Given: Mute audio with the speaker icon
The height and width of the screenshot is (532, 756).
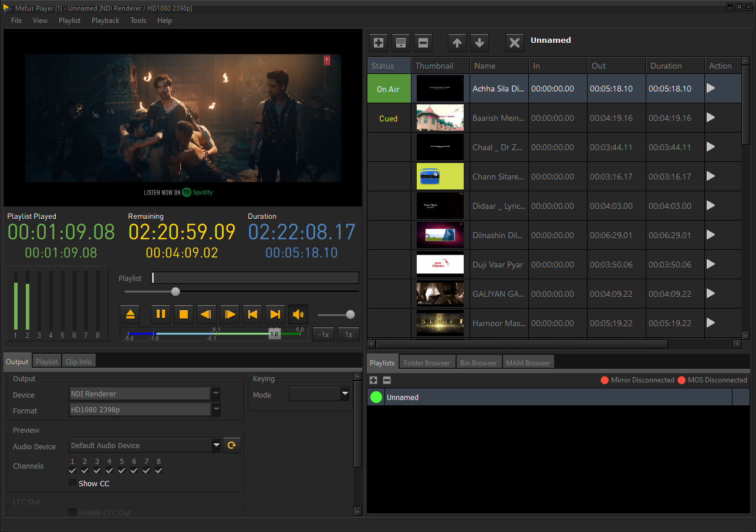Looking at the screenshot, I should tap(298, 314).
